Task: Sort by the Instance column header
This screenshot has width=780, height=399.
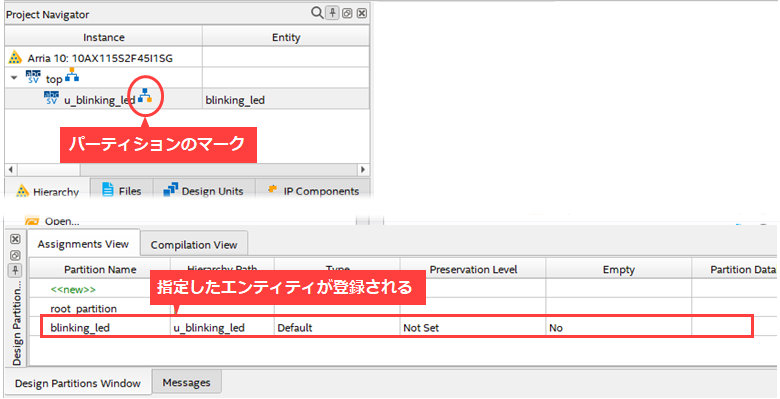Action: pyautogui.click(x=103, y=37)
